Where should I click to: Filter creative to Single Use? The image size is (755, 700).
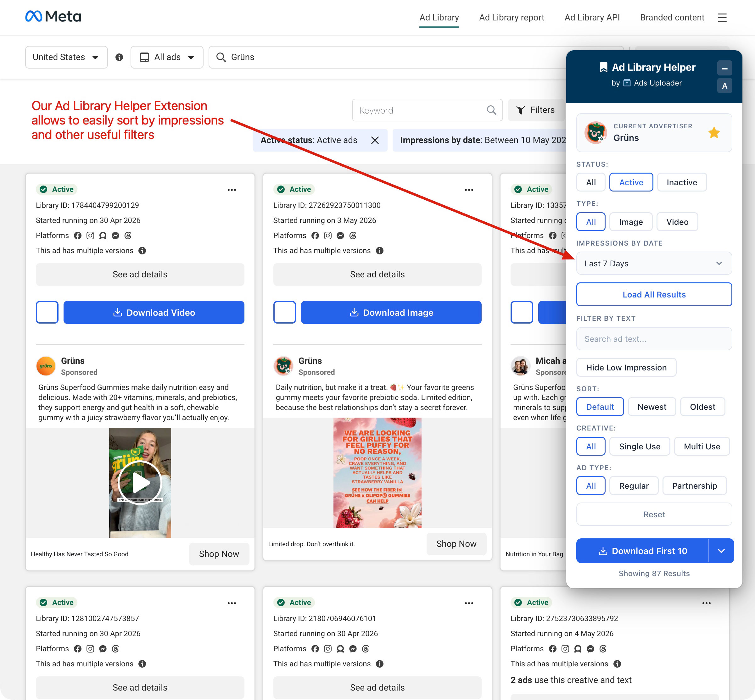640,447
